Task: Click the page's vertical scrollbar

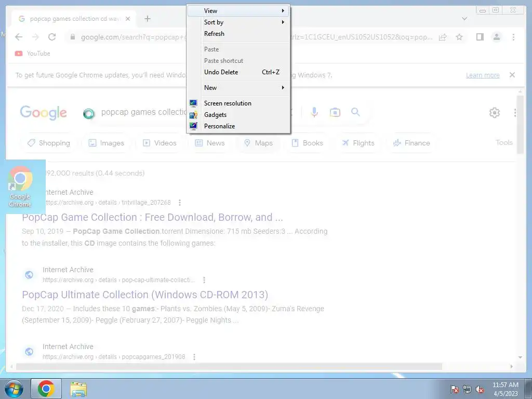Action: 520,125
